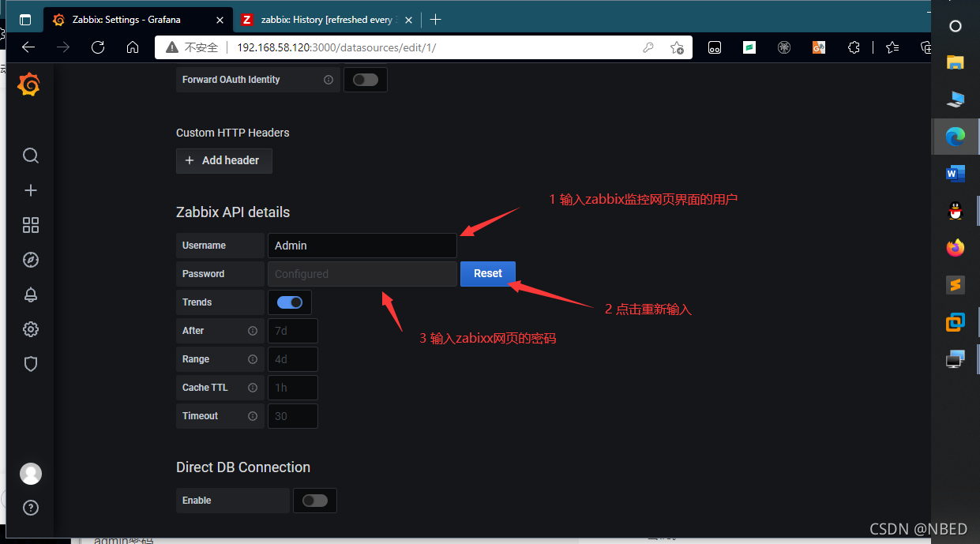This screenshot has width=980, height=544.
Task: Open the browser favorites list icon
Action: click(892, 47)
